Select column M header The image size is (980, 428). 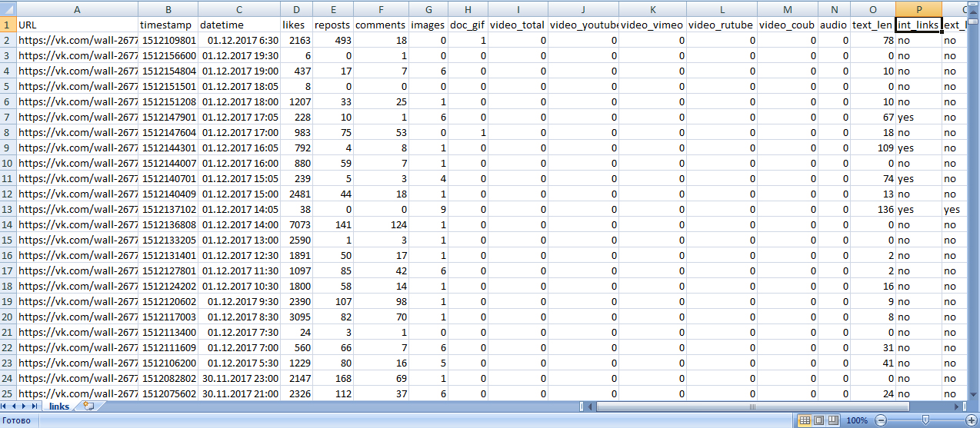pyautogui.click(x=788, y=9)
